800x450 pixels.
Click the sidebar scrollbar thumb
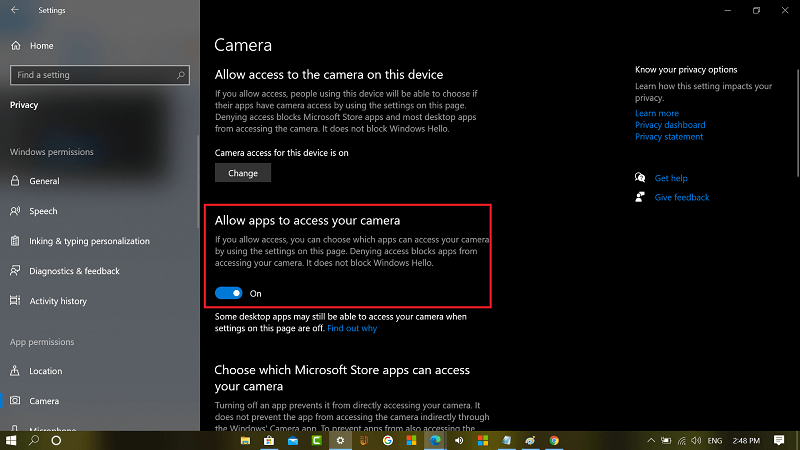(x=198, y=181)
